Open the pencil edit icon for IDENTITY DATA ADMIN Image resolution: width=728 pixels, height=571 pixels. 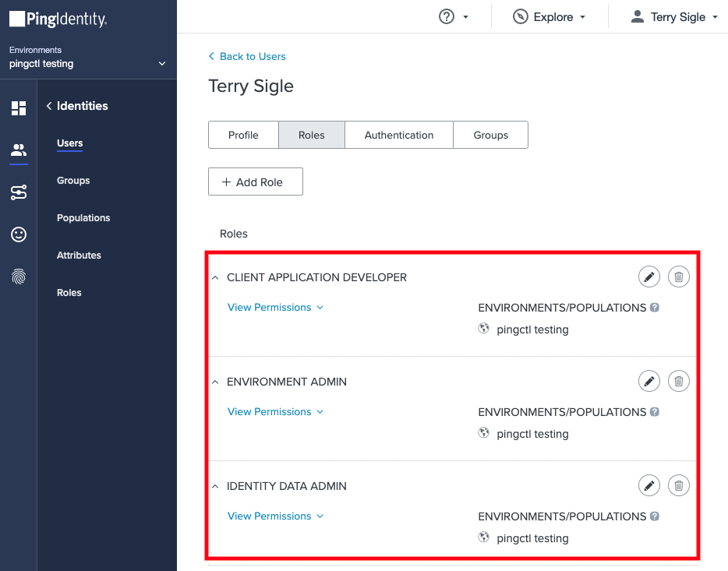(649, 485)
